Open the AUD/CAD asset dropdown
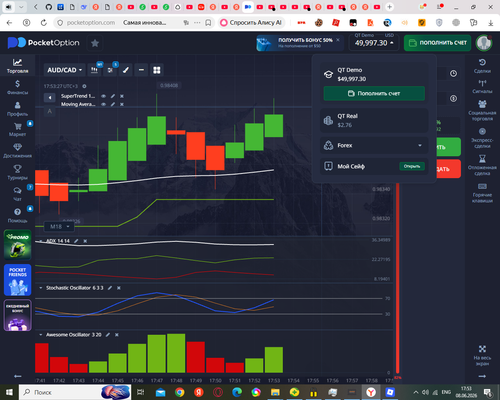 click(64, 70)
